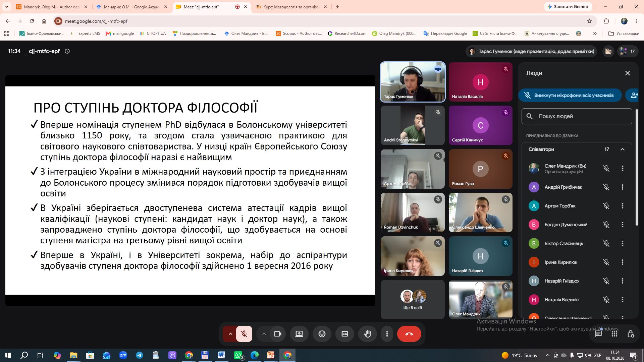The image size is (644, 362).
Task: Open the participants count button showing 17
Action: click(x=627, y=51)
